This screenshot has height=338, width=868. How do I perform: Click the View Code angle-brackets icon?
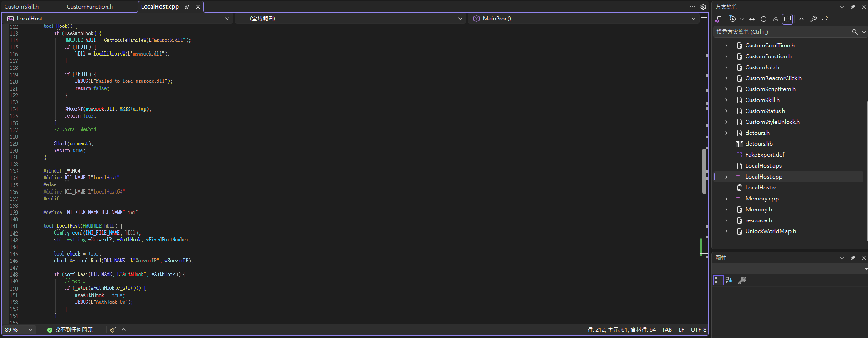coord(802,19)
